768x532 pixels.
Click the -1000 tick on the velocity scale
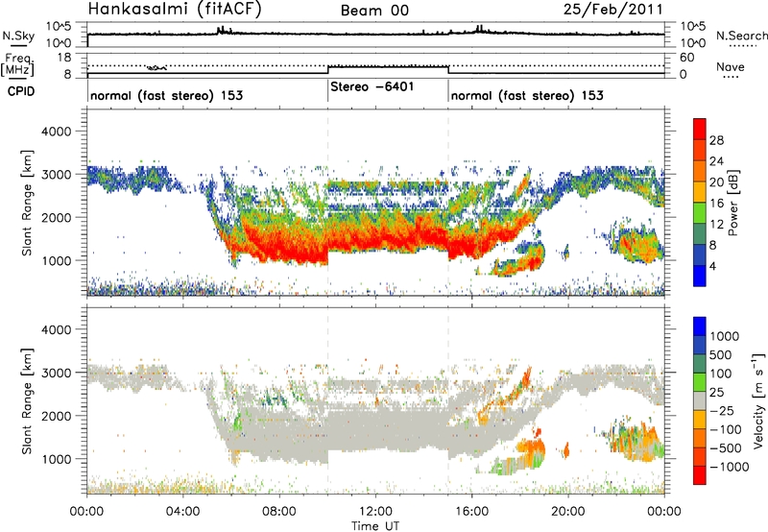coord(729,467)
